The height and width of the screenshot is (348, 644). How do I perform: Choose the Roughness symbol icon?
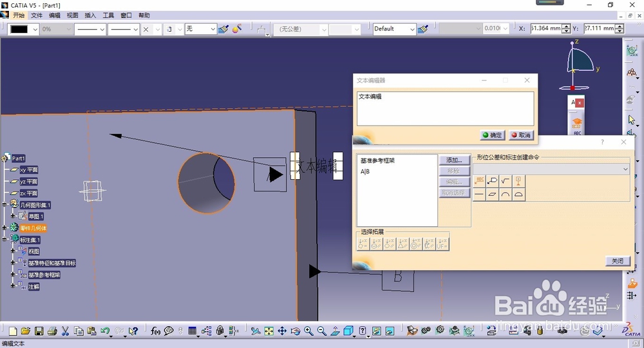pyautogui.click(x=506, y=181)
